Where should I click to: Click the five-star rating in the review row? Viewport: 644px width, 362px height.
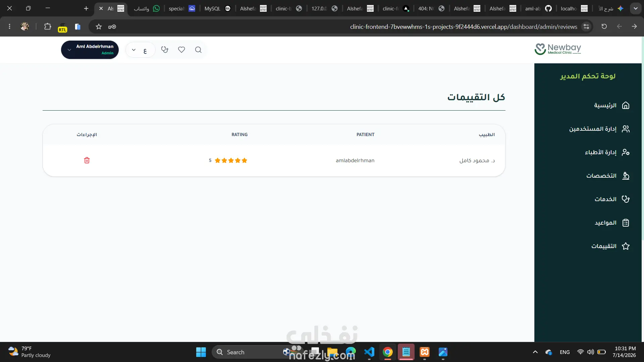231,160
